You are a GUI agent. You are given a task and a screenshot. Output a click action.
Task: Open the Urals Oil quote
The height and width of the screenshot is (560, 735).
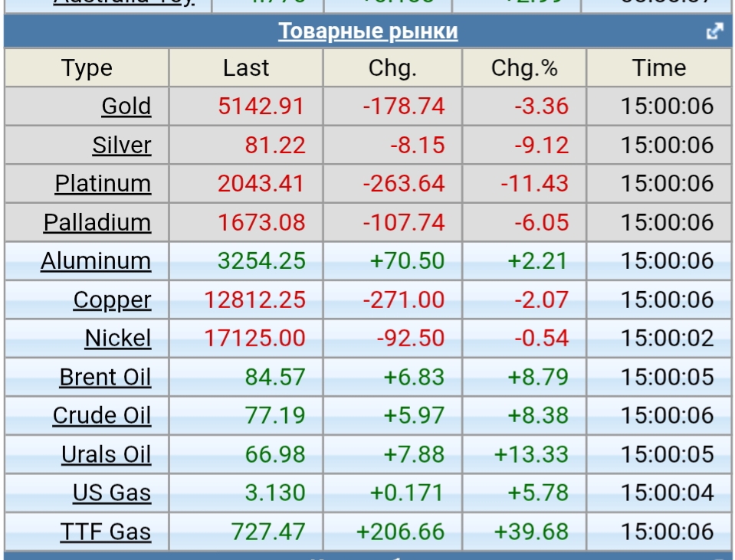106,455
